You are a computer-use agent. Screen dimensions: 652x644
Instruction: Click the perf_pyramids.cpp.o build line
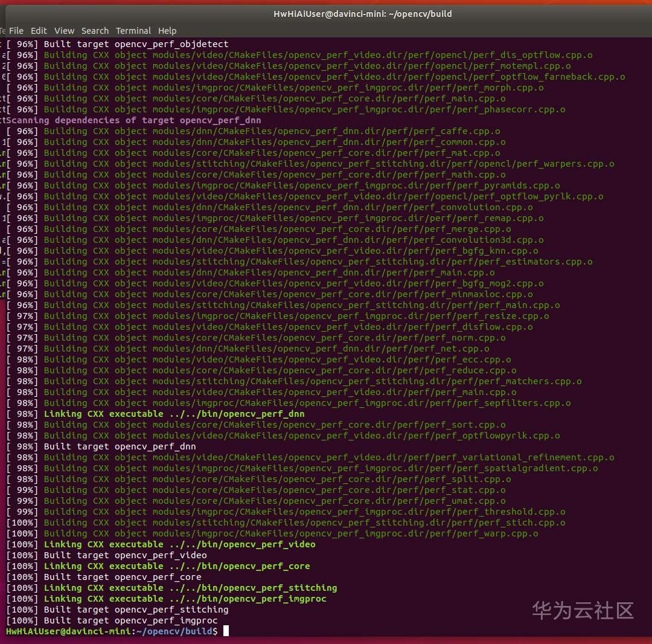(283, 185)
